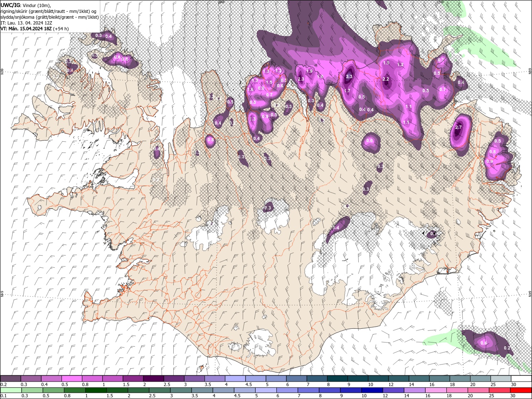Select the 0.1 pale green swatch in the rain legend row

pos(10,390)
